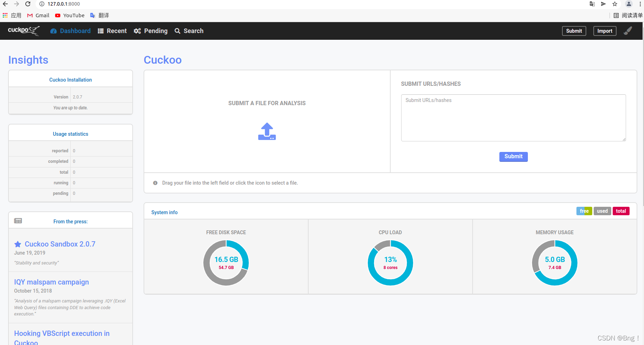Click the Memory Usage donut chart

(555, 263)
